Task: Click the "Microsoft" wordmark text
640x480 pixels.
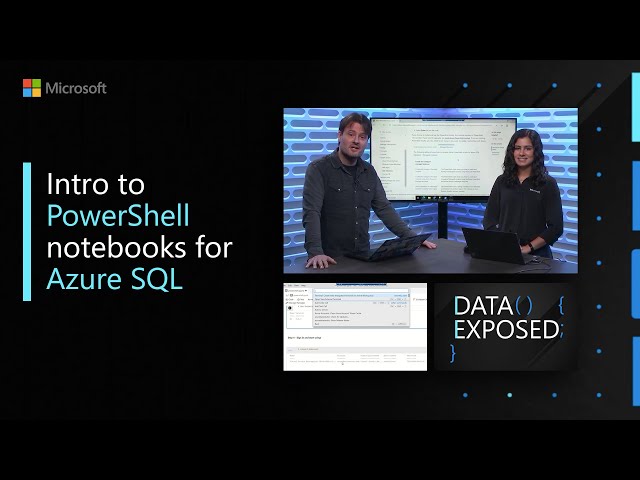Action: (x=76, y=88)
